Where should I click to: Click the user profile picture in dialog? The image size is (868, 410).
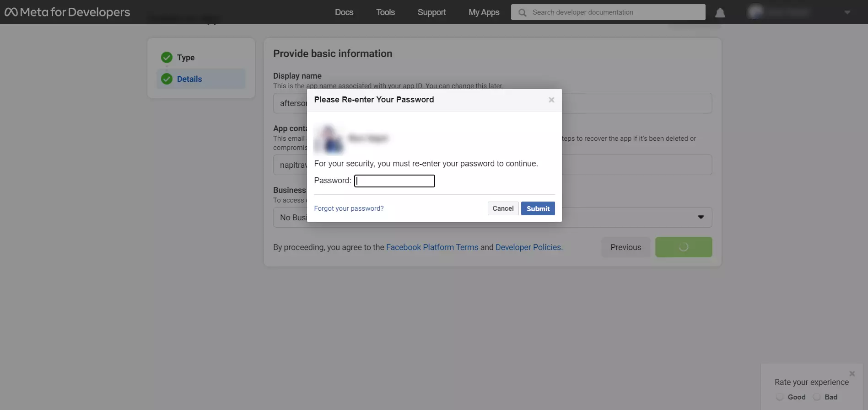[x=329, y=138]
